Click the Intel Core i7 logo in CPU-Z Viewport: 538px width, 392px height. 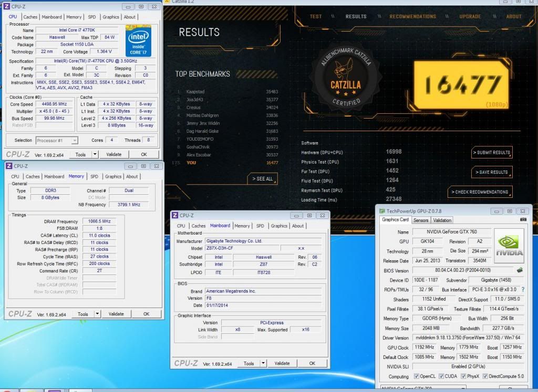[x=138, y=41]
